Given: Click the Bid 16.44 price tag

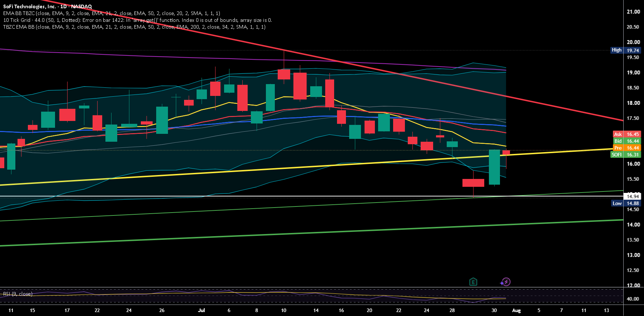Looking at the screenshot, I should (x=627, y=141).
